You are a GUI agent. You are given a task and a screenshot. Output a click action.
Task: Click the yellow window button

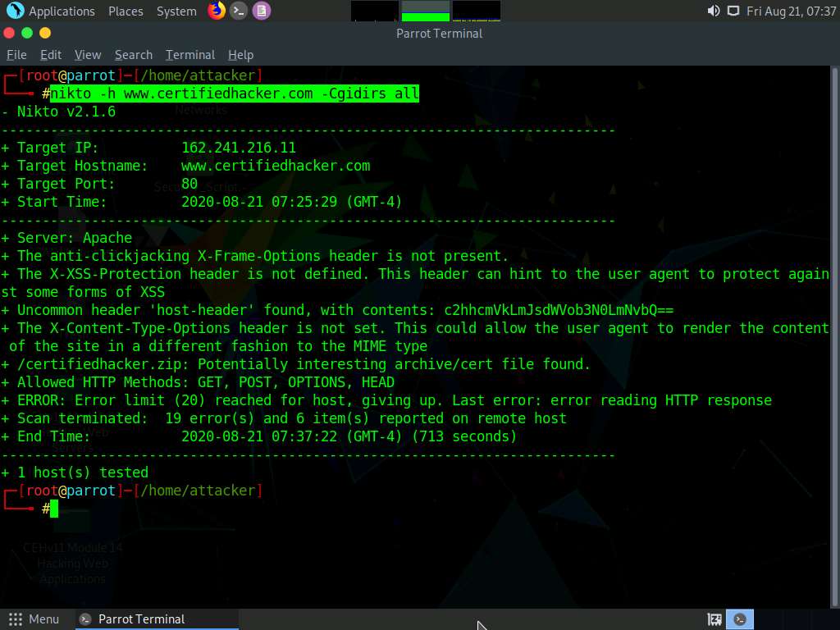coord(46,33)
